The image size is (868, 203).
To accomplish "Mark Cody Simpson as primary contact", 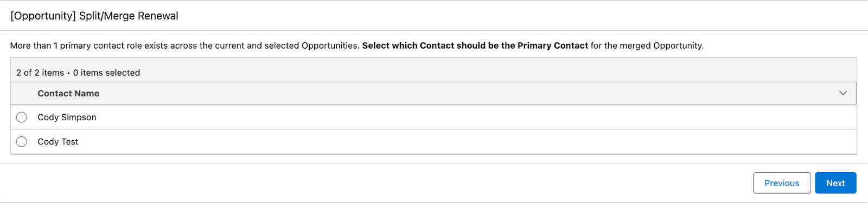I will click(x=22, y=117).
